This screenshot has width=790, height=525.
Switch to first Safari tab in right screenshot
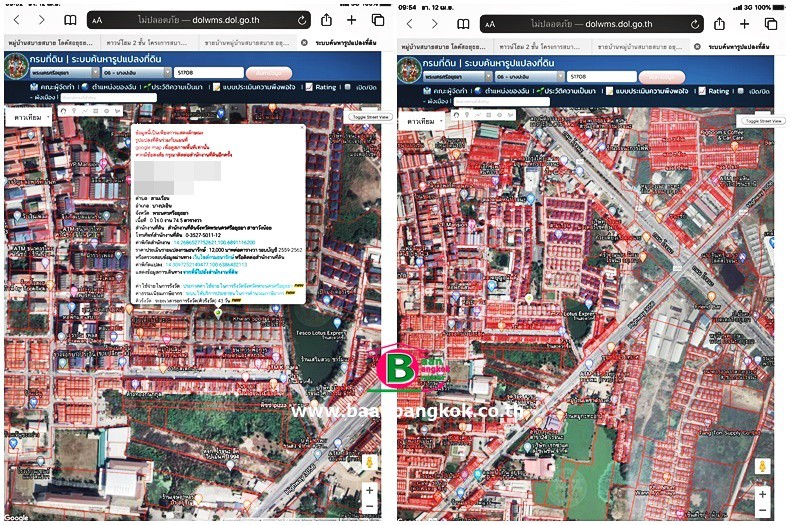[444, 46]
